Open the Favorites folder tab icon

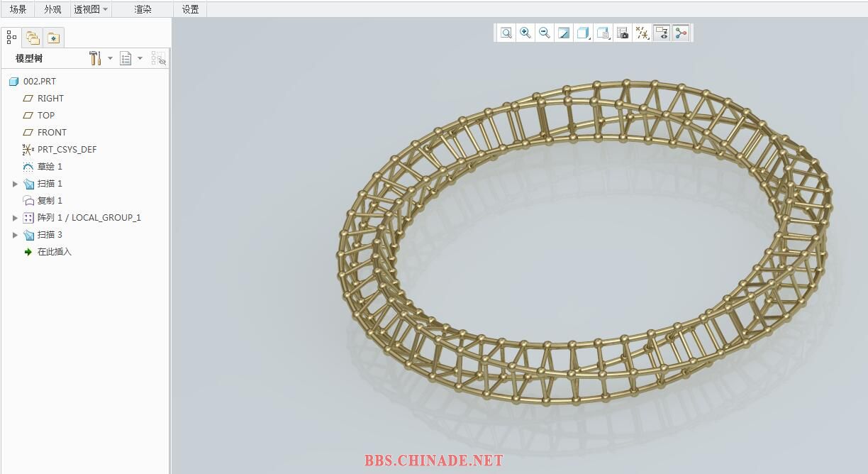tap(53, 38)
